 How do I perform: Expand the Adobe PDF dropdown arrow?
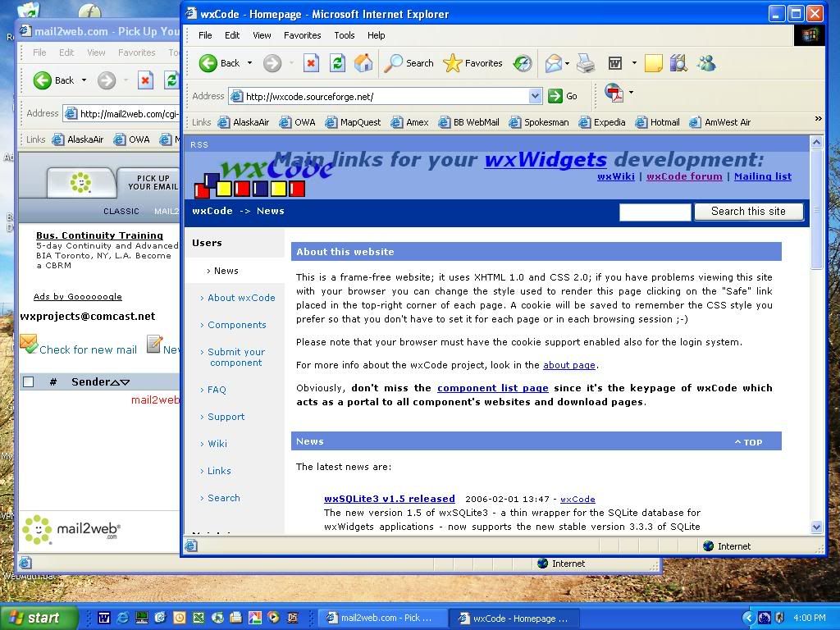[x=631, y=93]
